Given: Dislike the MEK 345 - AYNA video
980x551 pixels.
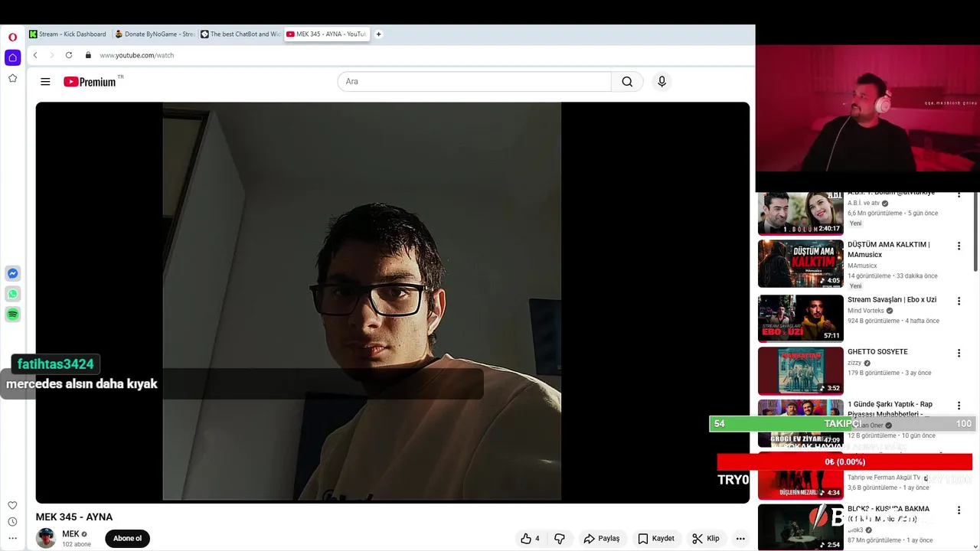Looking at the screenshot, I should tap(560, 539).
